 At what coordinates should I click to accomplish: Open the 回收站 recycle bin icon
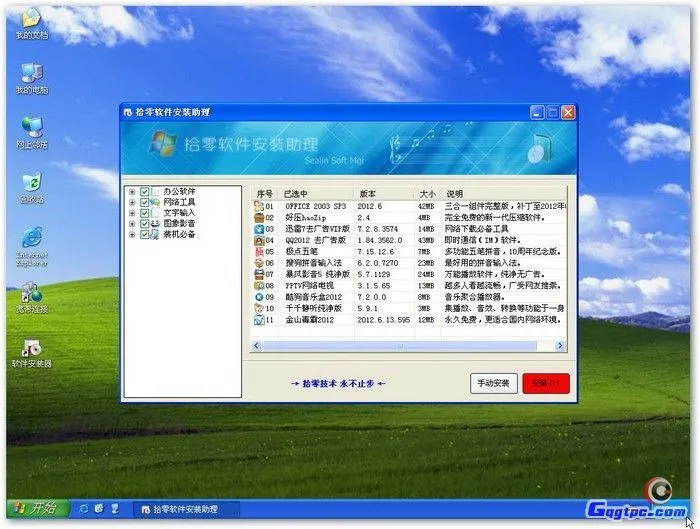coord(32,184)
